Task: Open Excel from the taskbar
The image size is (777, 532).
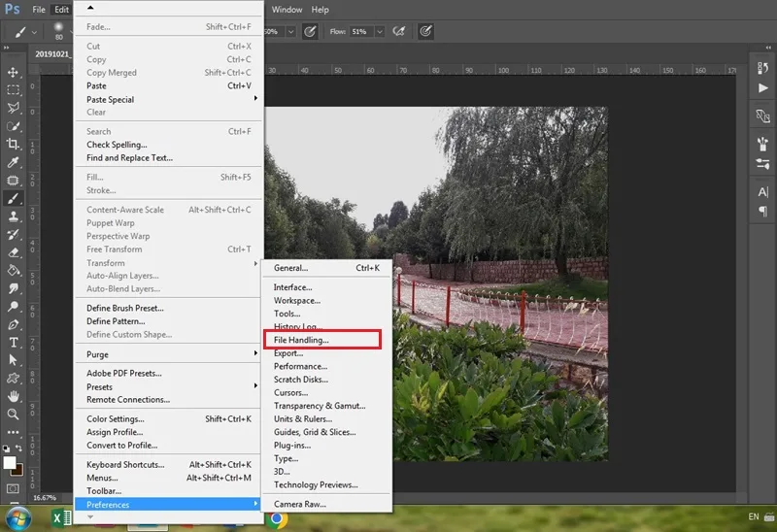Action: coord(61,518)
